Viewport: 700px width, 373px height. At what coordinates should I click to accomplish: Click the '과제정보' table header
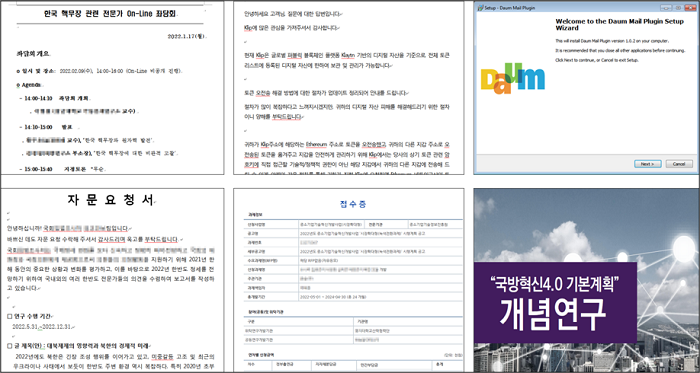coord(256,215)
